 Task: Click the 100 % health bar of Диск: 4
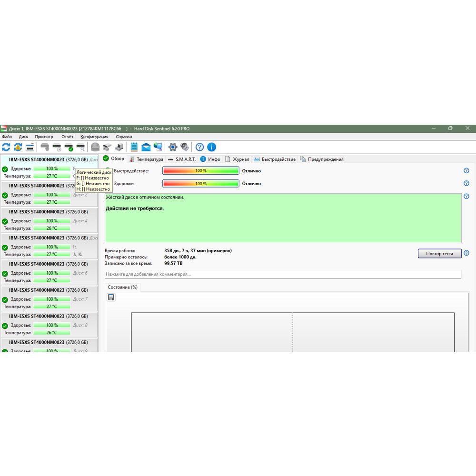[x=52, y=221]
